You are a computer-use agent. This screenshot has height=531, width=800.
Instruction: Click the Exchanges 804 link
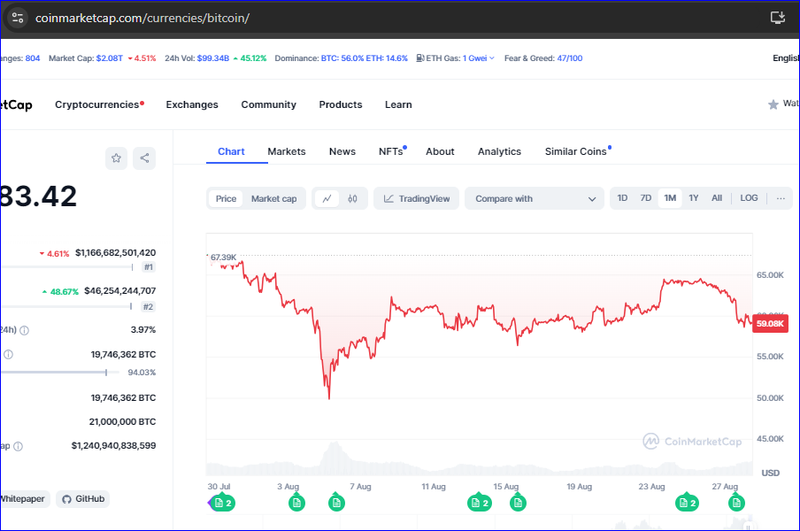(x=32, y=58)
